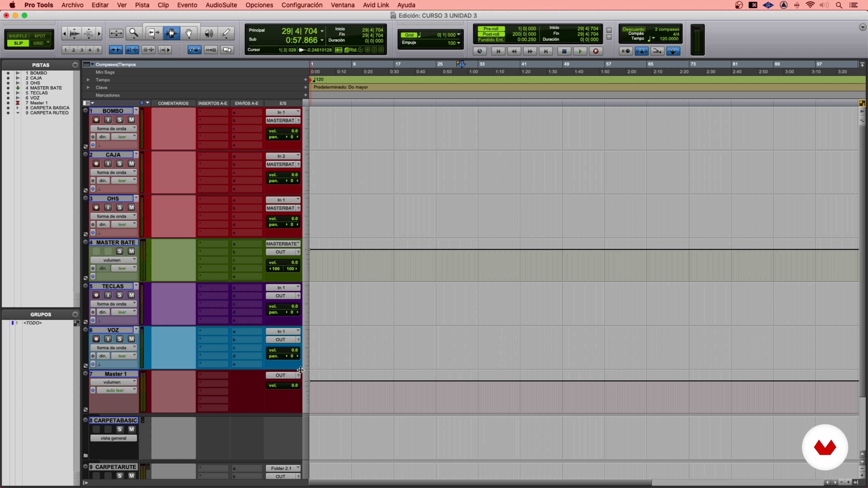Viewport: 868px width, 488px height.
Task: Select zoom preset 3 button
Action: click(x=82, y=50)
